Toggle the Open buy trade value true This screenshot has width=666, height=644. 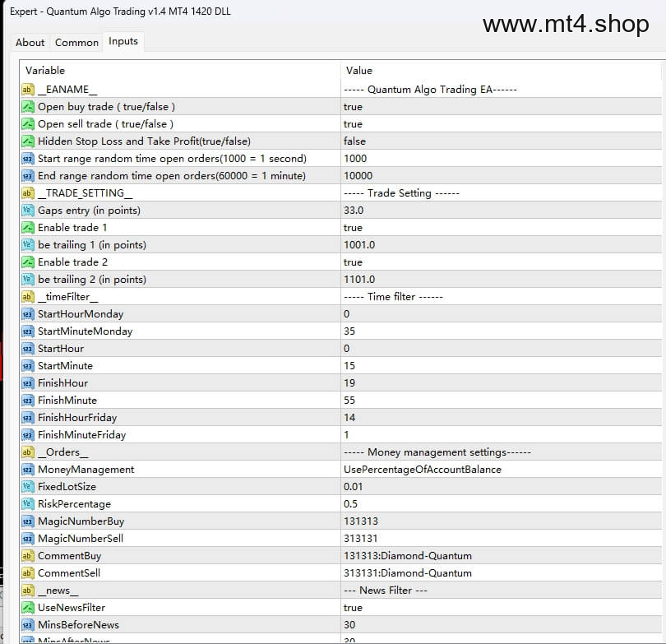click(x=353, y=107)
